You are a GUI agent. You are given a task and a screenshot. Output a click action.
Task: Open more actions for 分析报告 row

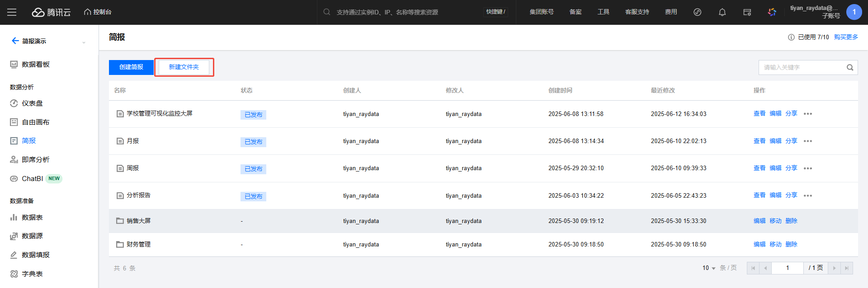pos(807,196)
